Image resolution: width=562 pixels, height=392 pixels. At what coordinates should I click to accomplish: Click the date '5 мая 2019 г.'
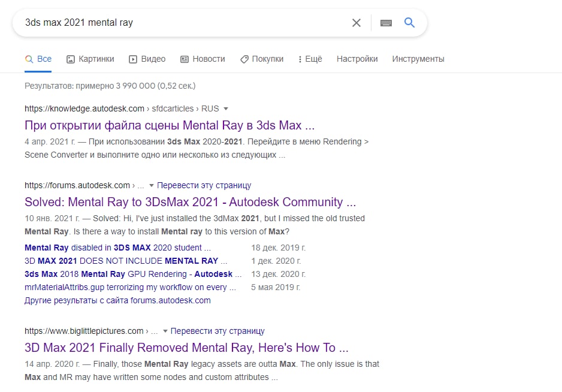pyautogui.click(x=275, y=287)
